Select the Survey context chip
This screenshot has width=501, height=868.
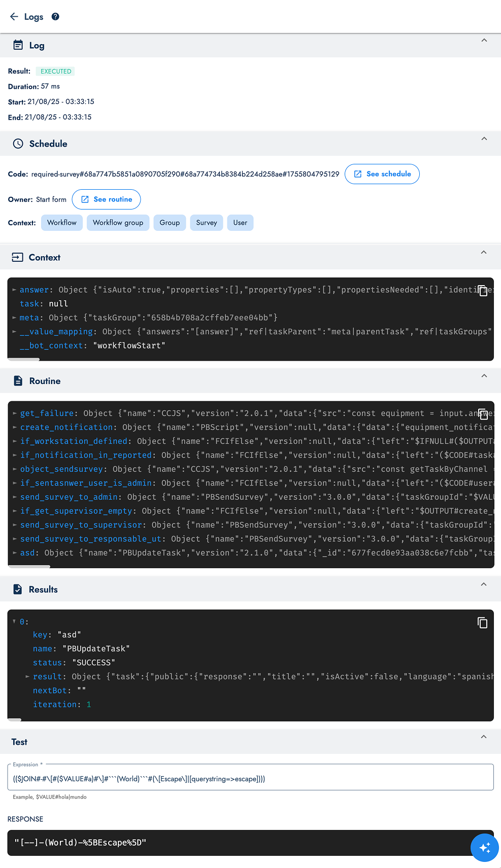click(x=207, y=223)
